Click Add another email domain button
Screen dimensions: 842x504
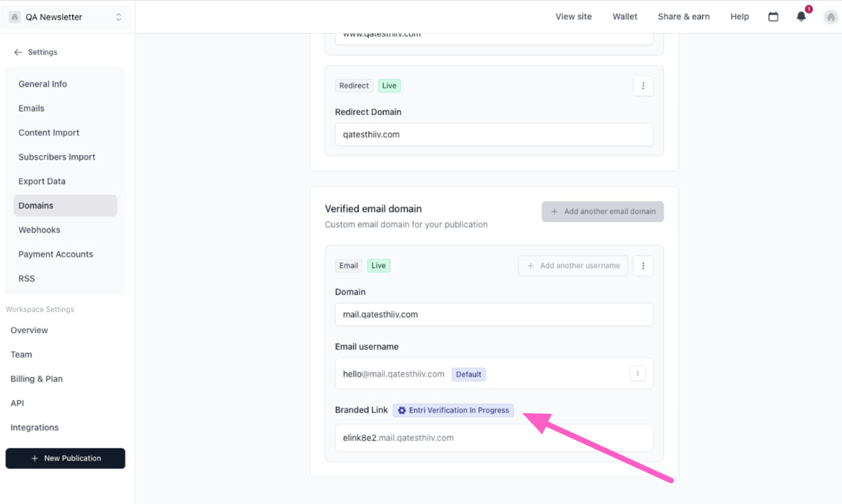click(x=603, y=211)
